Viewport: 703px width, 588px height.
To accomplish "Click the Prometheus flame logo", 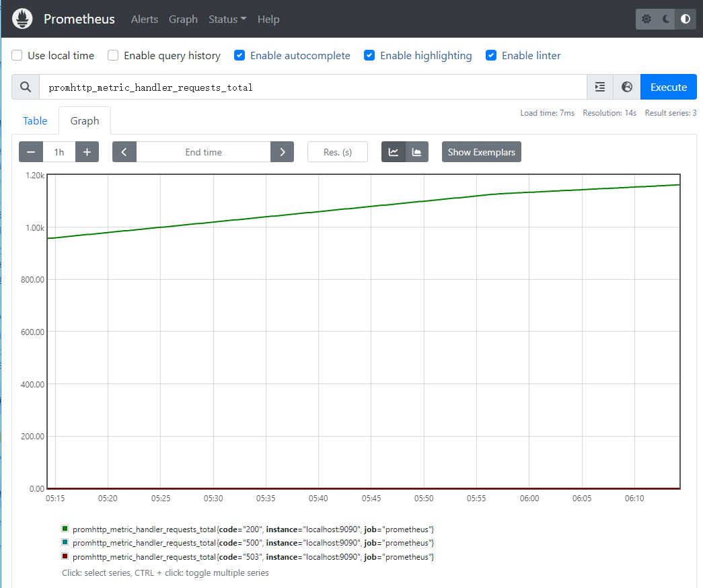I will click(22, 19).
